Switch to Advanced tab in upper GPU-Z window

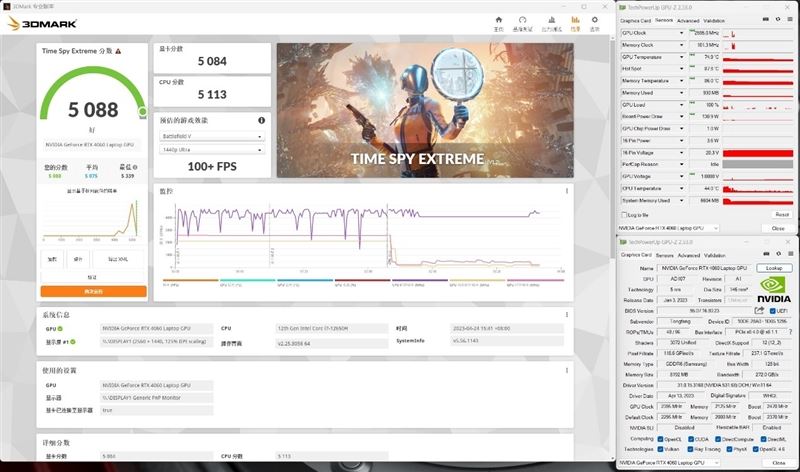(688, 20)
